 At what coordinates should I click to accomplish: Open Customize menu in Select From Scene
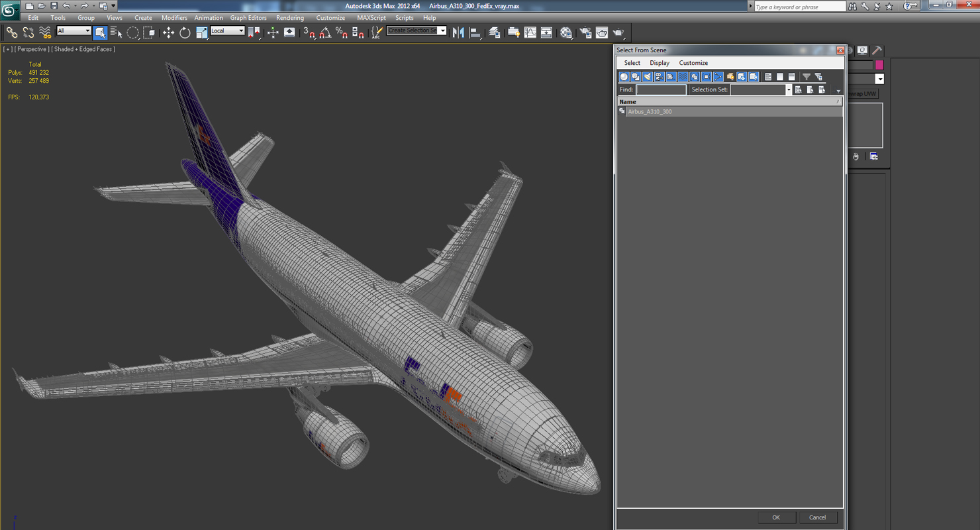[693, 63]
